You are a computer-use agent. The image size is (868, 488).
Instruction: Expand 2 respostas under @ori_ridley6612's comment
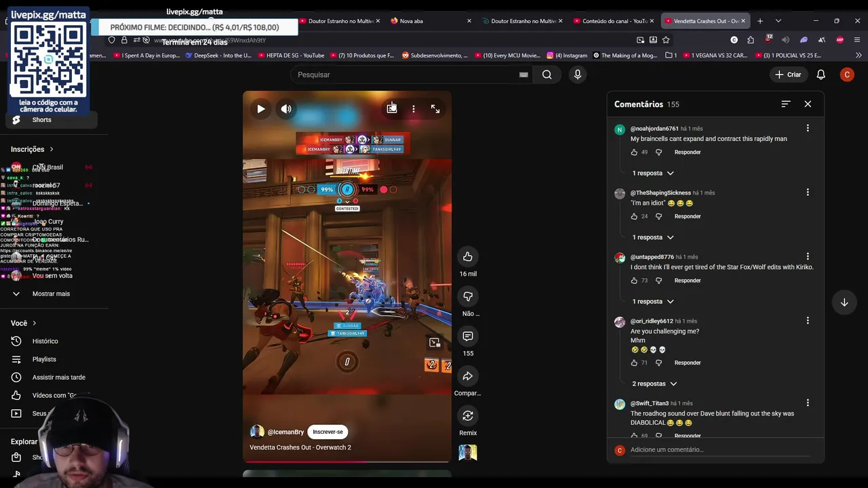point(654,384)
